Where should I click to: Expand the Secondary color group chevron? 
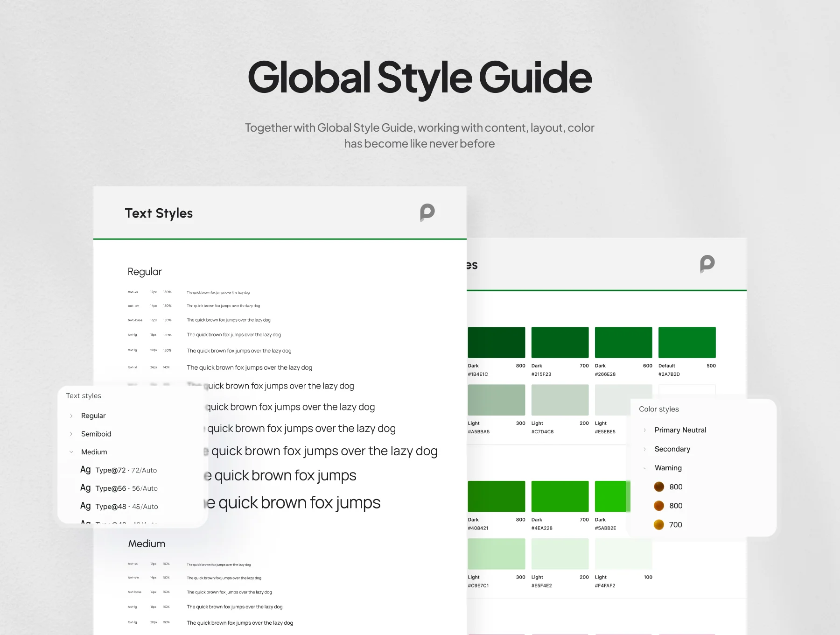[644, 449]
